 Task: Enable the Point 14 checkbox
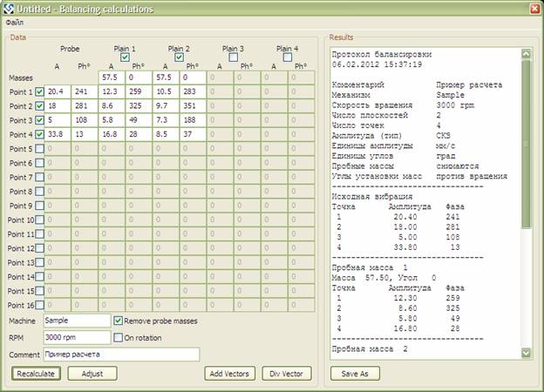[39, 277]
